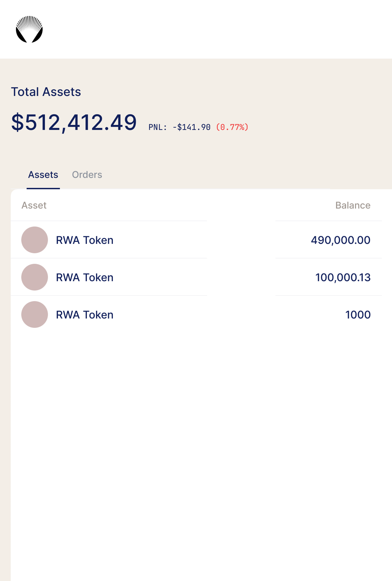Click the empty area below the asset list
This screenshot has height=581, width=392.
pyautogui.click(x=200, y=450)
